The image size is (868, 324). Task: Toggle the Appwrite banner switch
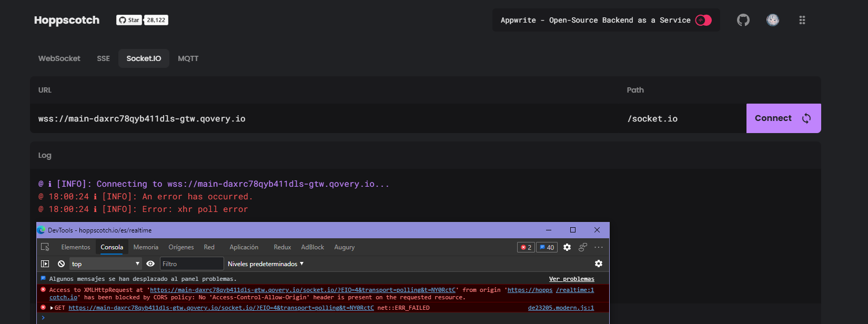[x=703, y=20]
